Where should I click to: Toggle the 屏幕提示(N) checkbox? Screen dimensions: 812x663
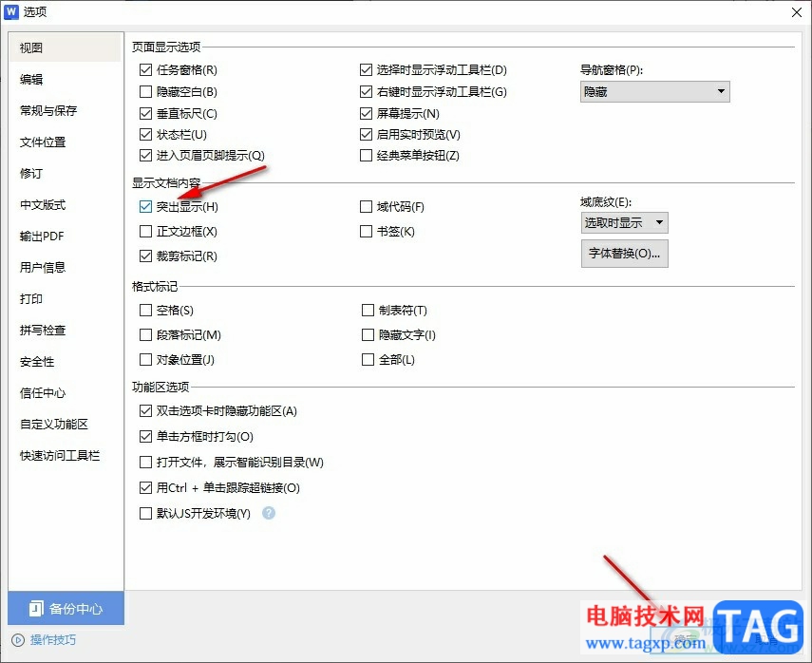(366, 113)
